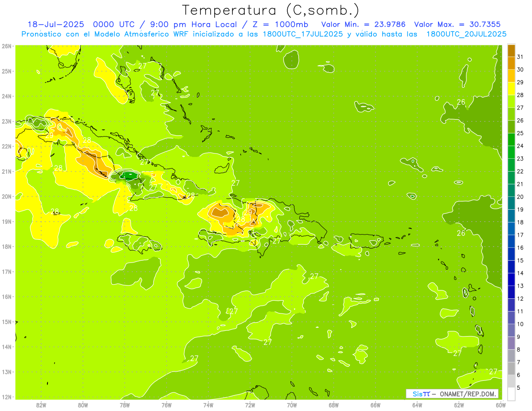Click latitude axis label "17N"
This screenshot has width=532, height=411.
tap(6, 271)
